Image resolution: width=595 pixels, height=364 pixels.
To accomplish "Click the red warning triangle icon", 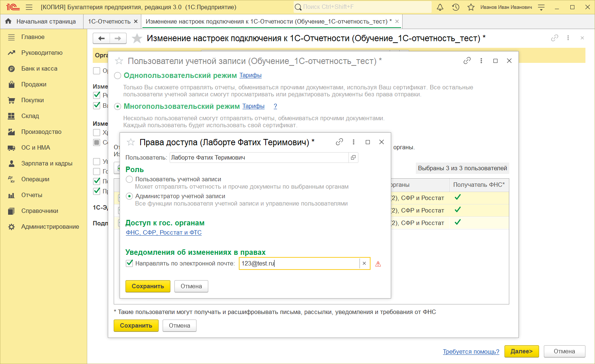I will (378, 264).
